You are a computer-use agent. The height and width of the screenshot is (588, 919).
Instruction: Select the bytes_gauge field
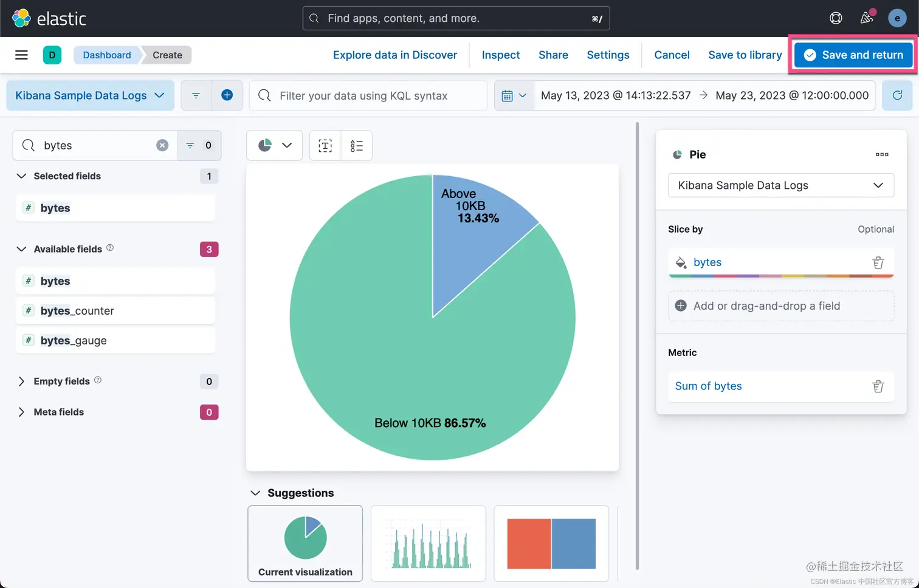pyautogui.click(x=115, y=340)
